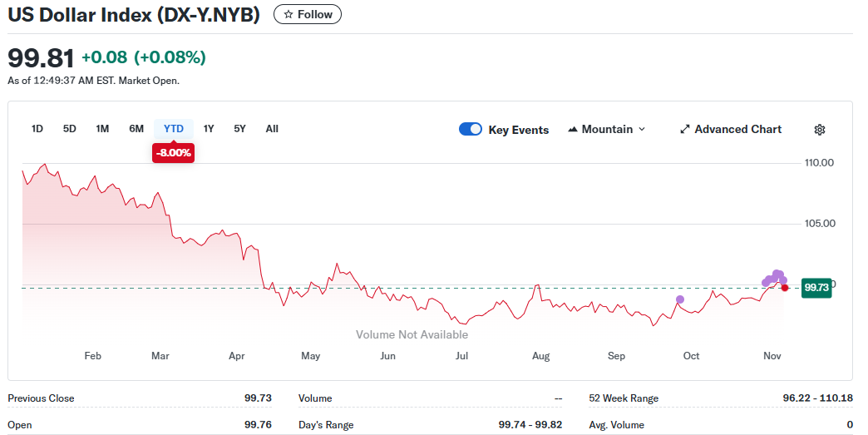Open chart settings gear icon
Viewport: 868px width, 435px height.
[820, 130]
